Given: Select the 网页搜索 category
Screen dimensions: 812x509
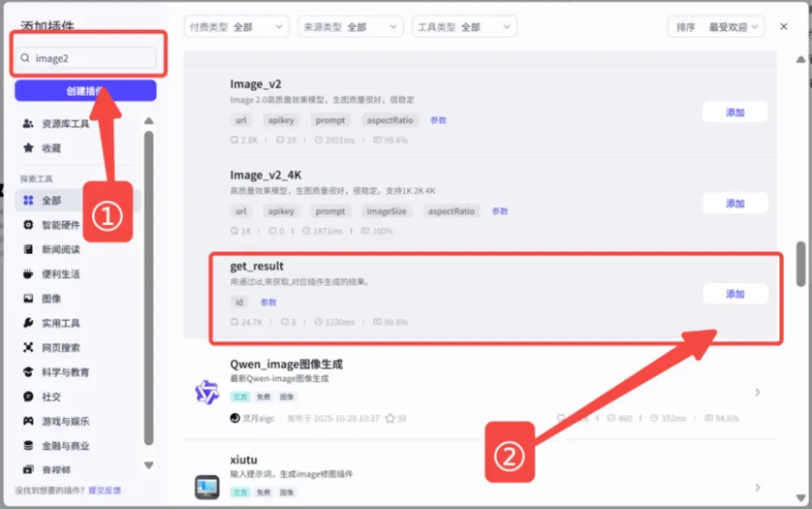Looking at the screenshot, I should click(52, 347).
